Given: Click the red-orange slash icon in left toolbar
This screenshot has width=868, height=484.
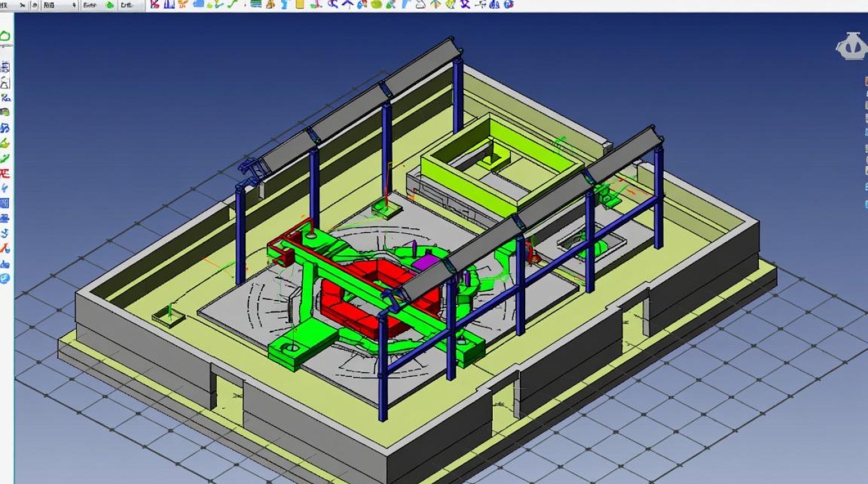Looking at the screenshot, I should click(5, 248).
